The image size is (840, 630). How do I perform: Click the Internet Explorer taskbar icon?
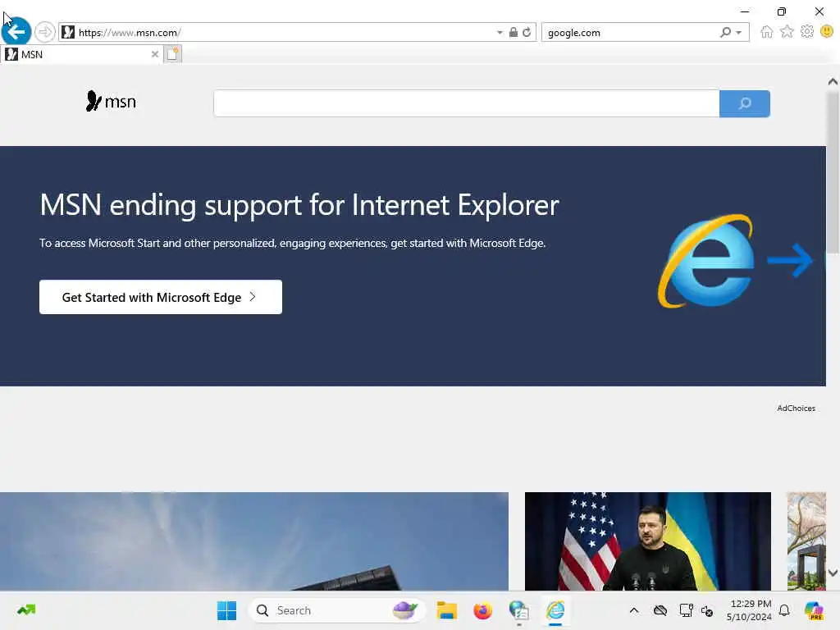pyautogui.click(x=555, y=610)
